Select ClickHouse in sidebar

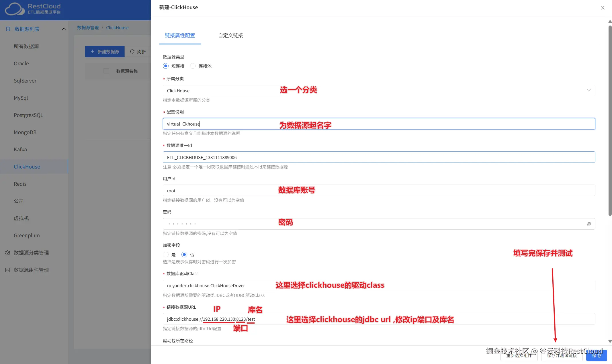coord(34,167)
